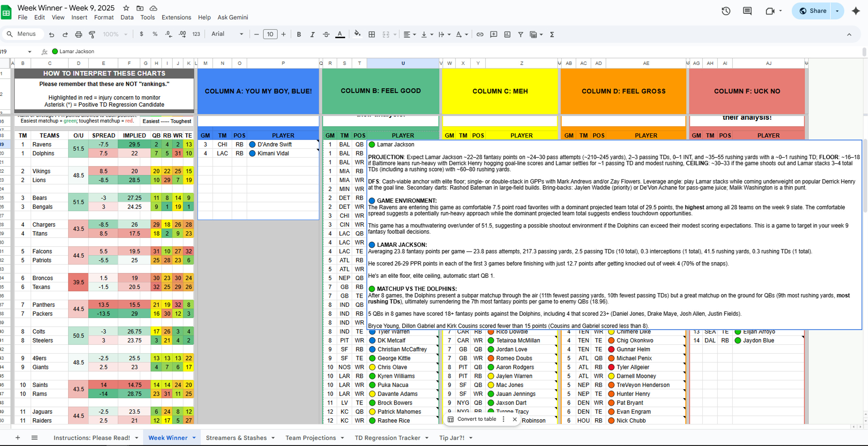Format as percent with the % icon
868x446 pixels.
click(x=155, y=34)
